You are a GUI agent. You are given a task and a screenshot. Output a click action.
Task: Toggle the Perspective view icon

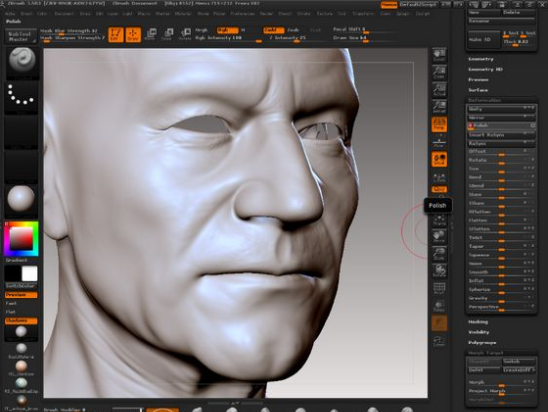coord(439,124)
